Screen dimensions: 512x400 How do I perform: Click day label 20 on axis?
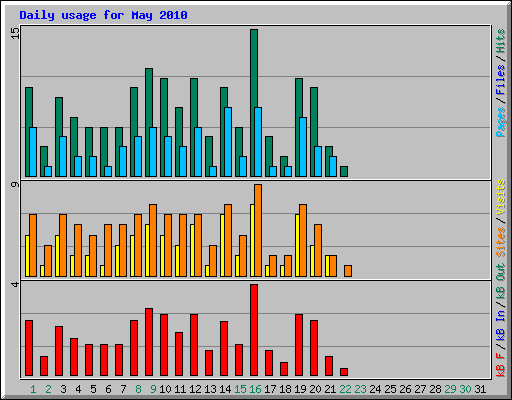click(315, 389)
